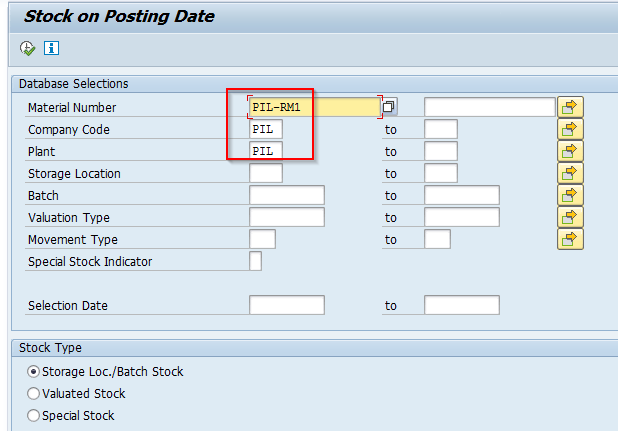Click the Material Number input field
This screenshot has width=618, height=431.
pyautogui.click(x=315, y=107)
